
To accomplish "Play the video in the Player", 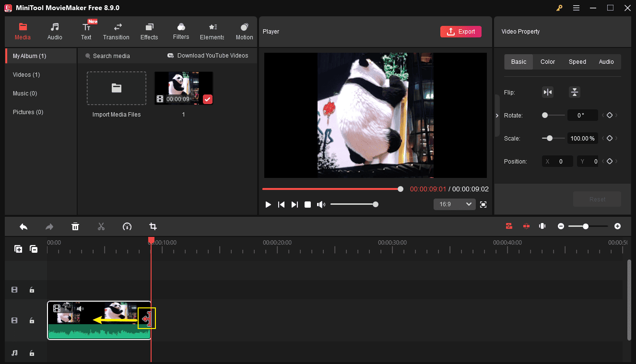I will point(268,204).
